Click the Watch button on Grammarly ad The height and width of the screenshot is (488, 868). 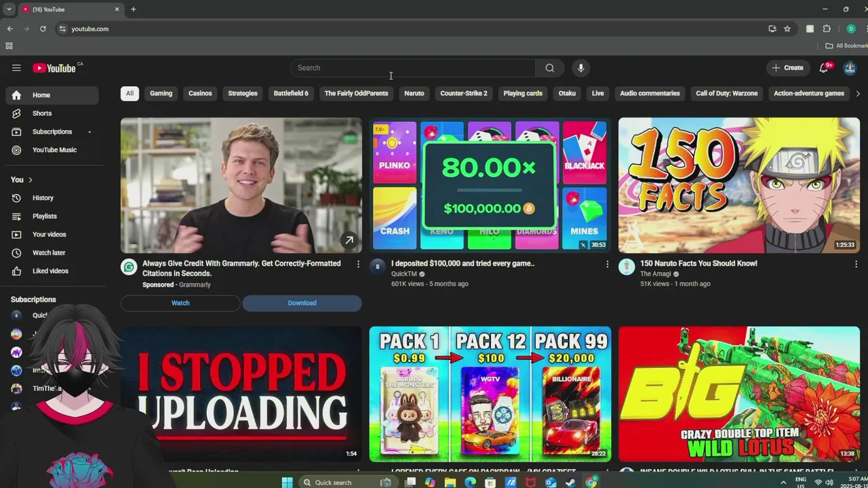click(180, 303)
